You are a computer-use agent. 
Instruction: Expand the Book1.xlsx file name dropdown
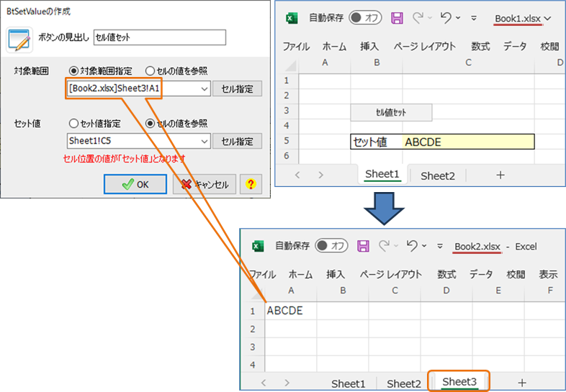(x=547, y=19)
